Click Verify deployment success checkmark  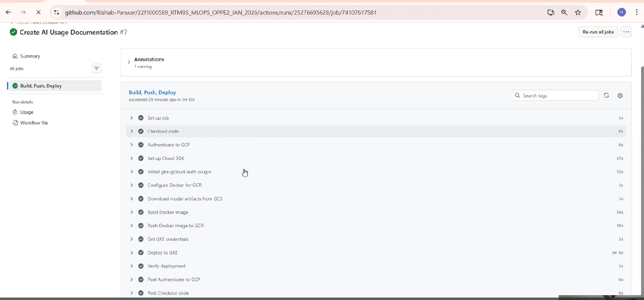[141, 266]
